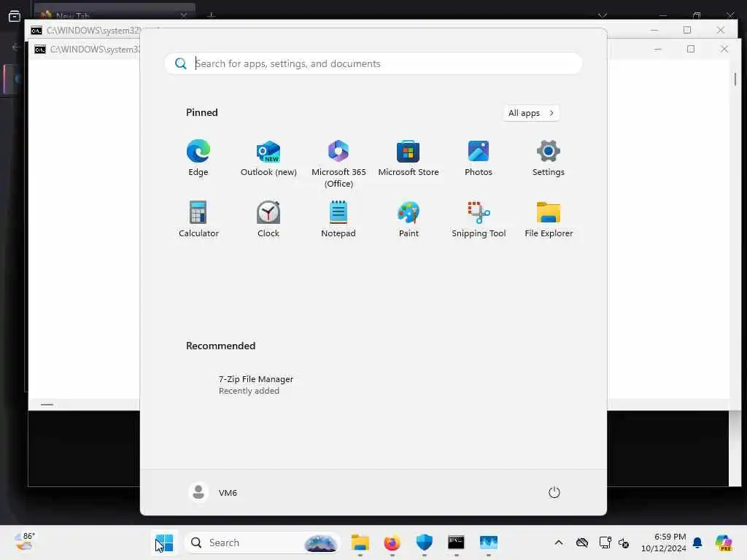Open the weather widget showing 86°
The width and height of the screenshot is (747, 560).
tap(24, 542)
